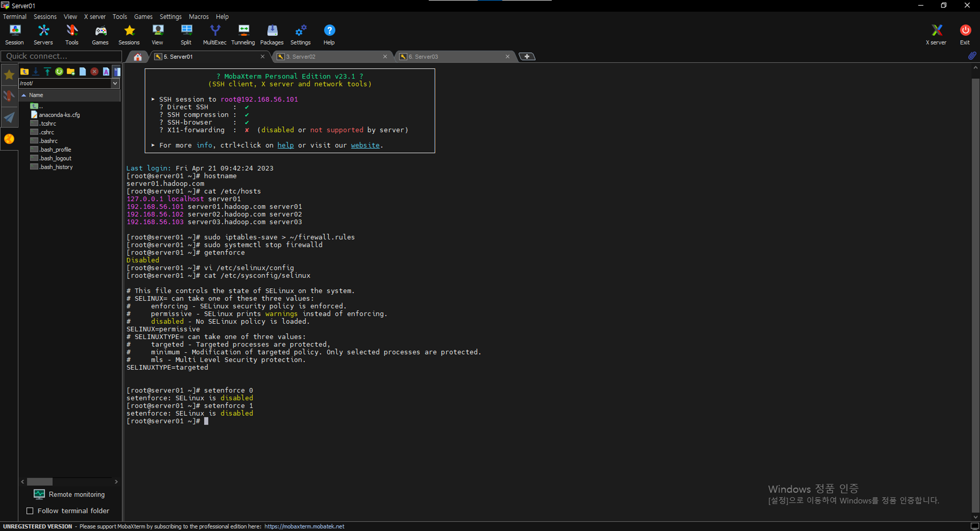Toggle sort order on Name column
This screenshot has height=531, width=980.
[36, 95]
